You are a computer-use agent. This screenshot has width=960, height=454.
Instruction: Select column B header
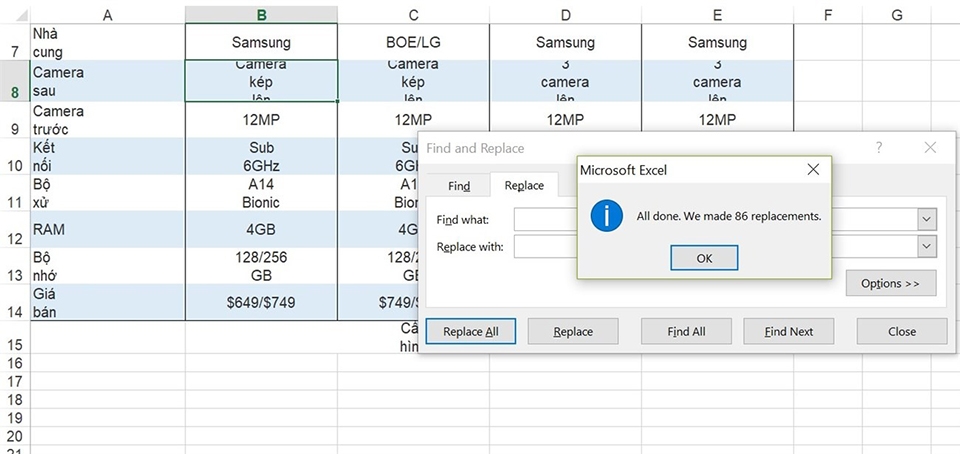[261, 15]
